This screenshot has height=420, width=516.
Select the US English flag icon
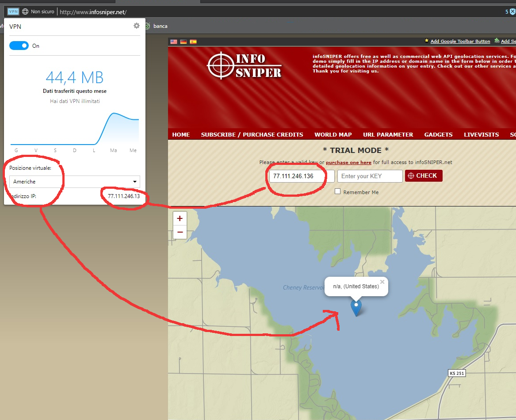174,42
